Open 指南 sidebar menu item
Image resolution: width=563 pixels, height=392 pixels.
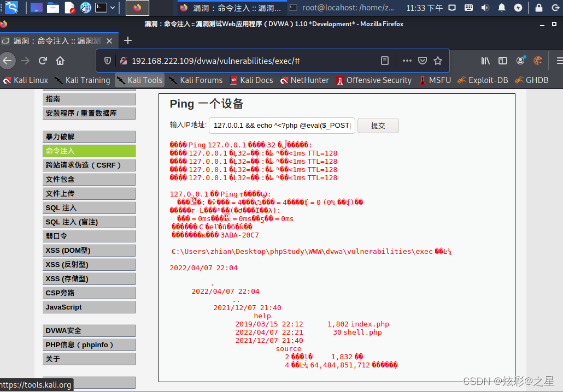pos(89,99)
